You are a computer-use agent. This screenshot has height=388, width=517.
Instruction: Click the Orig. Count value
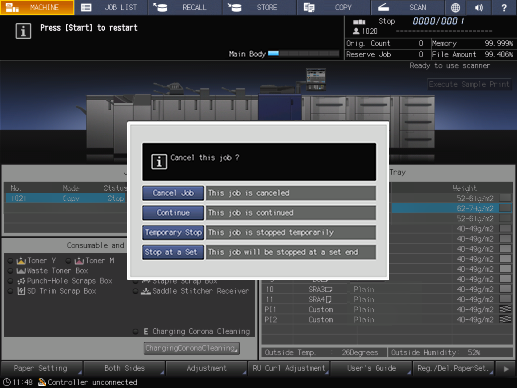[x=421, y=43]
